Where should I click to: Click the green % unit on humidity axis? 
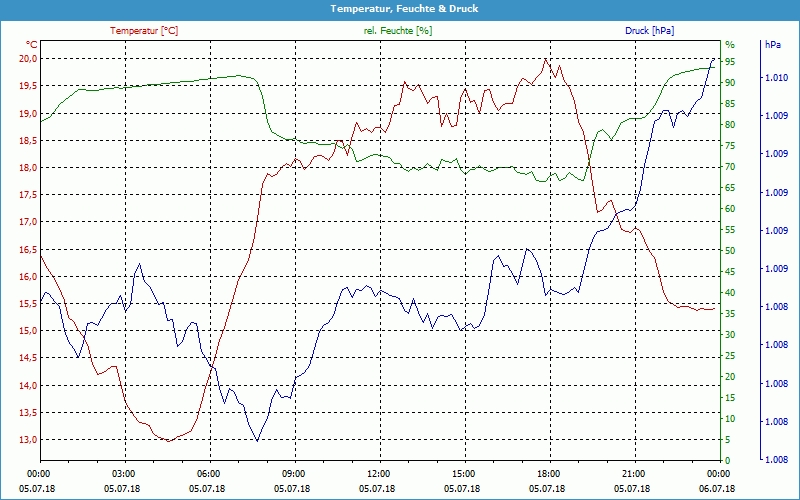730,45
